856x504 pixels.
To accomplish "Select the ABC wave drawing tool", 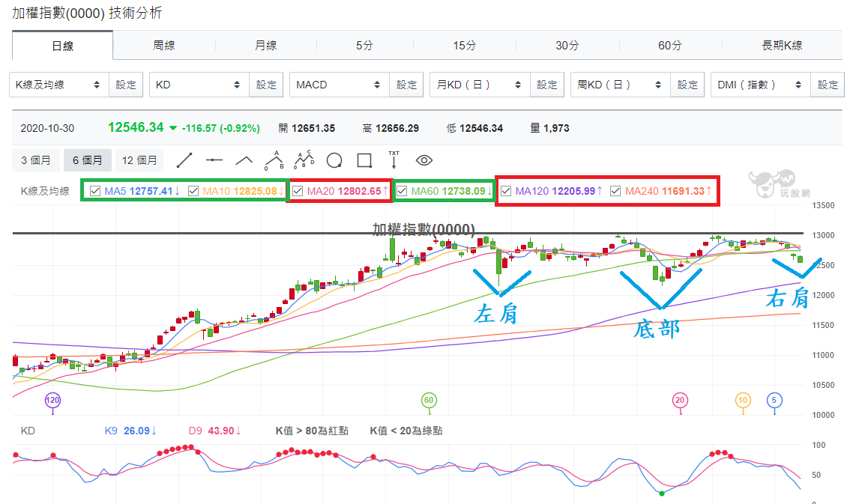I will tap(274, 160).
